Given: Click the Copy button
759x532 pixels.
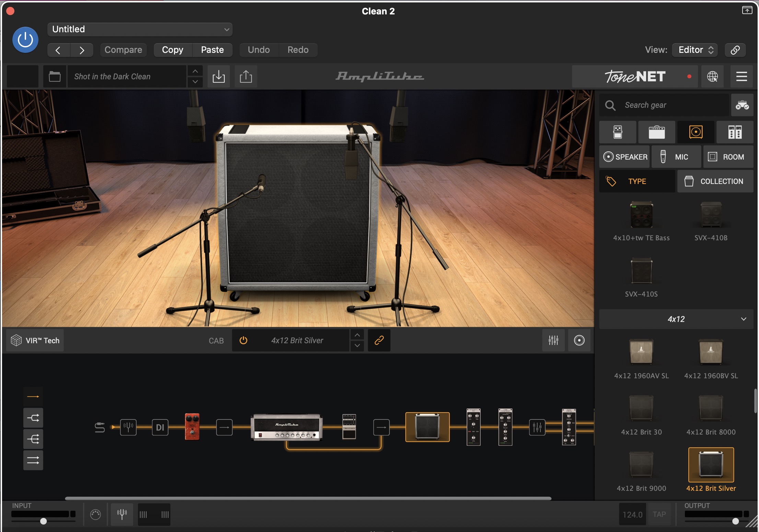Looking at the screenshot, I should click(x=173, y=50).
